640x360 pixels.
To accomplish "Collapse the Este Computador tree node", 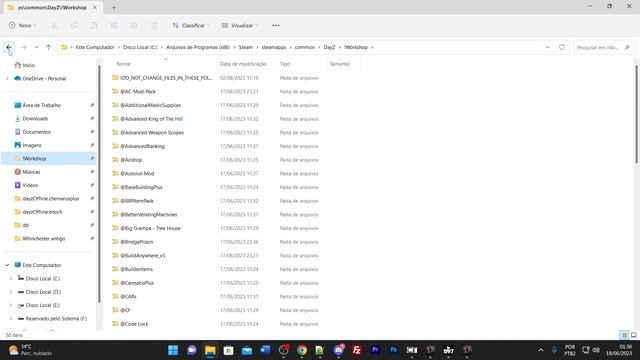I will [x=7, y=265].
